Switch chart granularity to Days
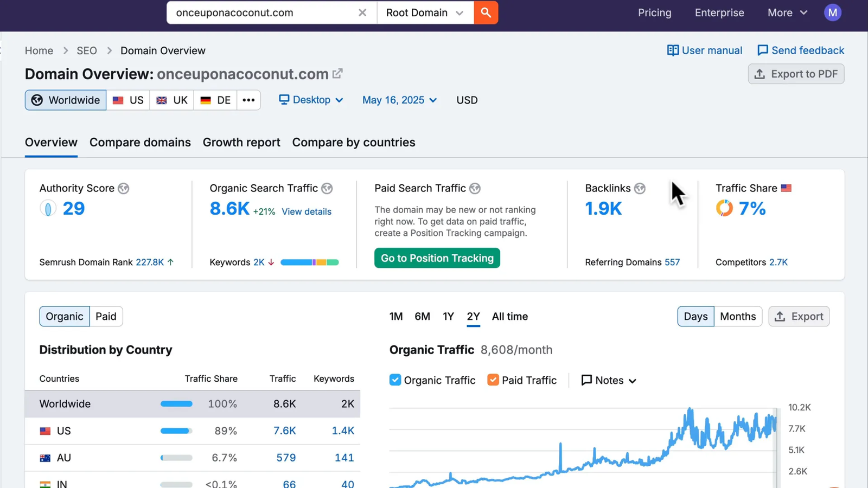 [x=695, y=316]
